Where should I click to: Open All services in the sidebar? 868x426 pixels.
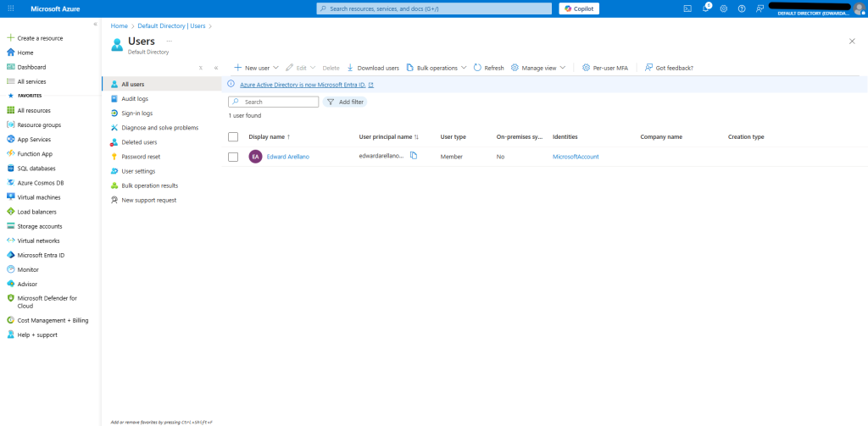point(26,81)
